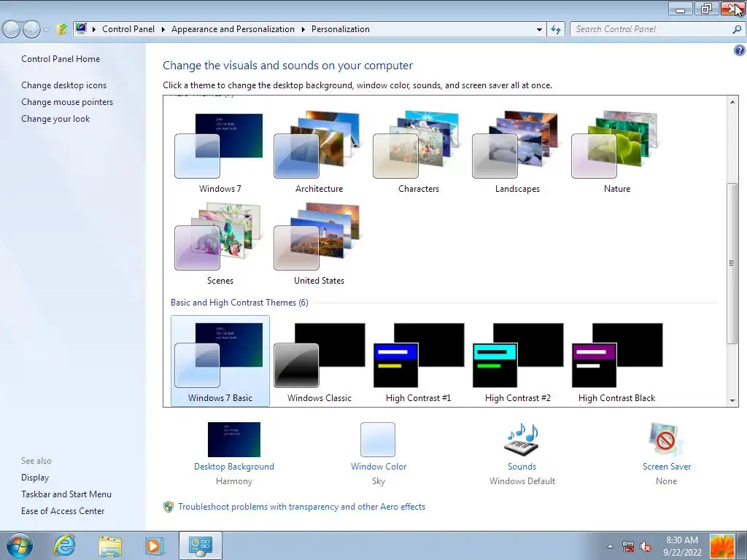Click the Forward navigation button
The height and width of the screenshot is (560, 747).
31,29
